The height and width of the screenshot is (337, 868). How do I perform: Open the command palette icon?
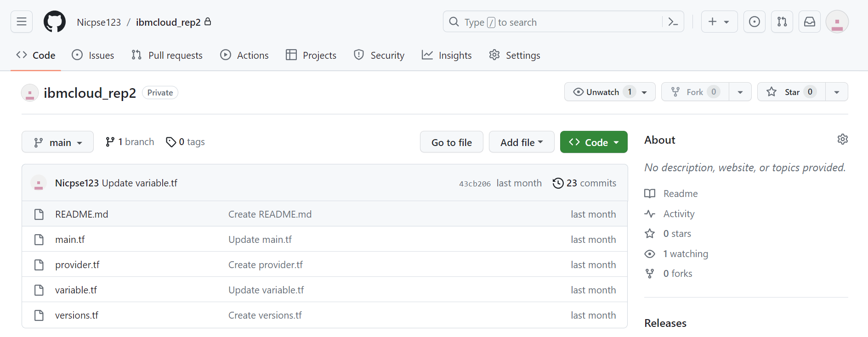[673, 22]
